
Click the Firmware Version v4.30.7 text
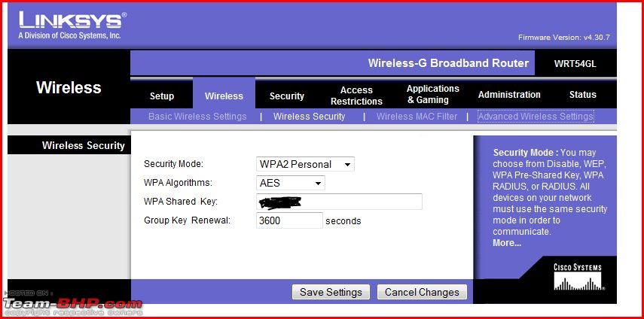pos(564,38)
